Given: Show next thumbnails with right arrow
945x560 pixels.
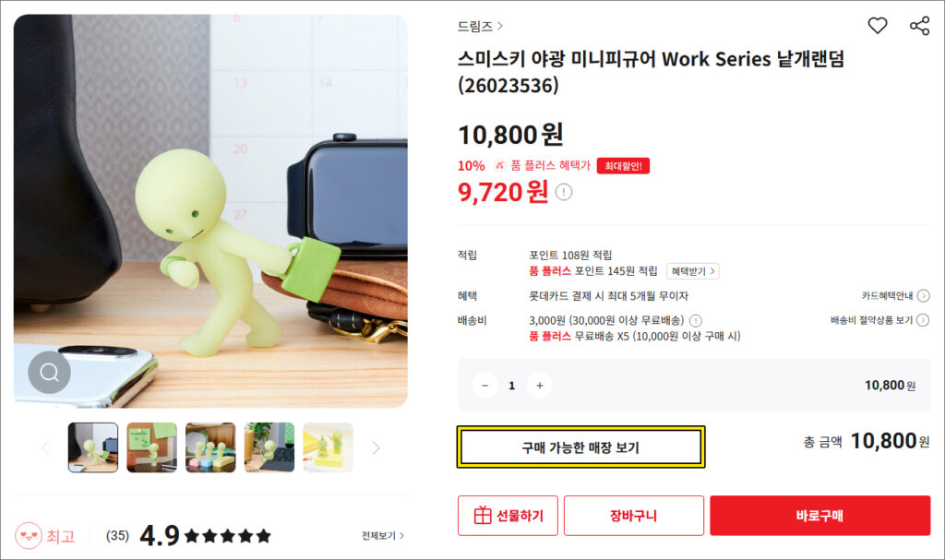Looking at the screenshot, I should (376, 447).
